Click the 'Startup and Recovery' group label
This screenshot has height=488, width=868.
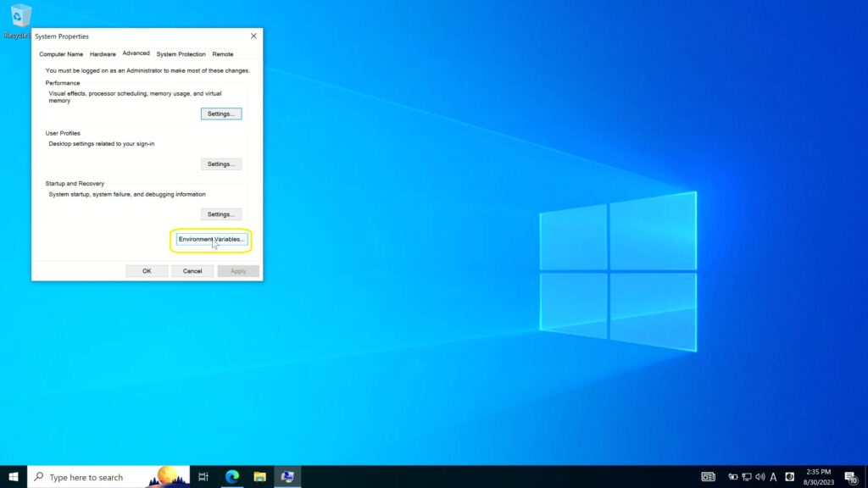click(75, 184)
